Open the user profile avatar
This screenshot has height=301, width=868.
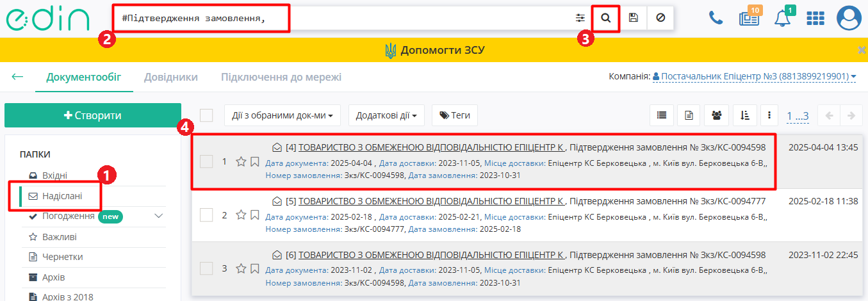click(x=850, y=18)
